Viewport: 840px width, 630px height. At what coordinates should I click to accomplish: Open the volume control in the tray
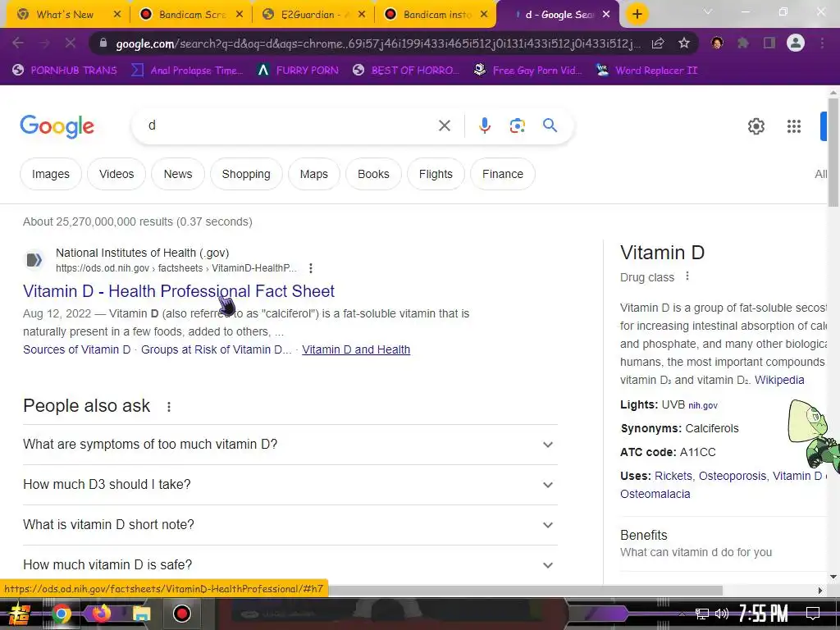(722, 614)
